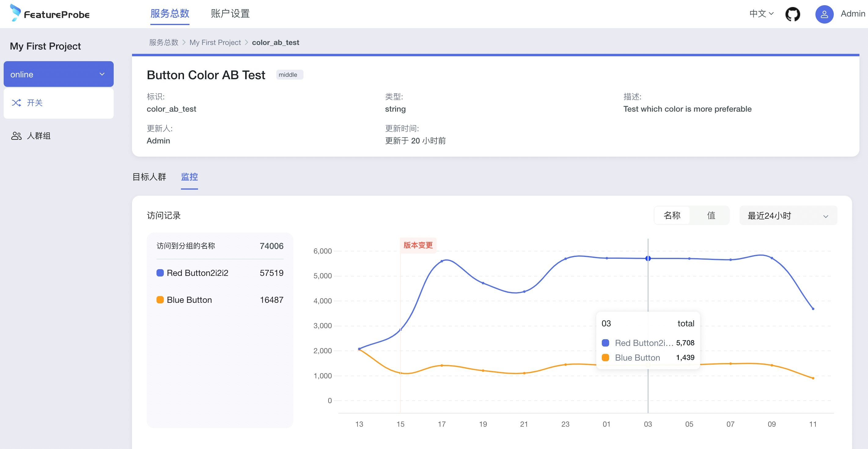Open the 服务总数 top navigation tab
This screenshot has height=449, width=868.
click(x=170, y=13)
